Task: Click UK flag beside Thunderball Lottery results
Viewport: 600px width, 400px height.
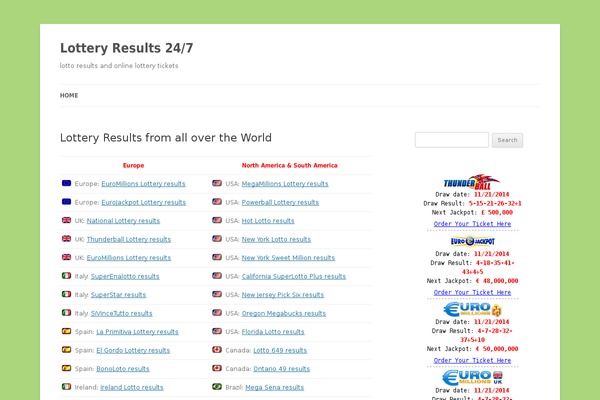Action: pos(67,238)
